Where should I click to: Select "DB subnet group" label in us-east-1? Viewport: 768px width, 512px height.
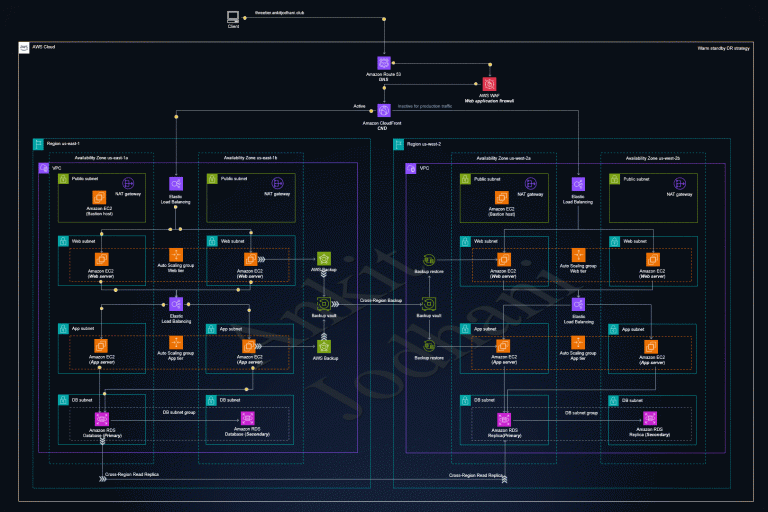[179, 413]
